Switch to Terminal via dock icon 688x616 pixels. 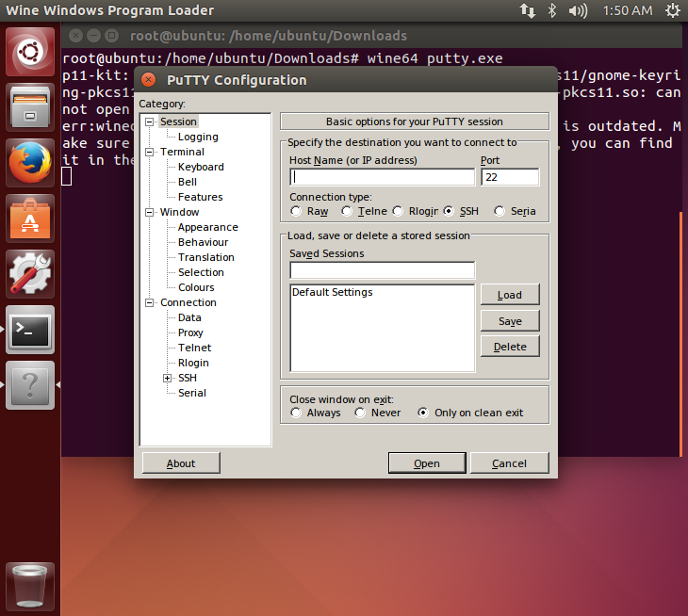click(30, 331)
